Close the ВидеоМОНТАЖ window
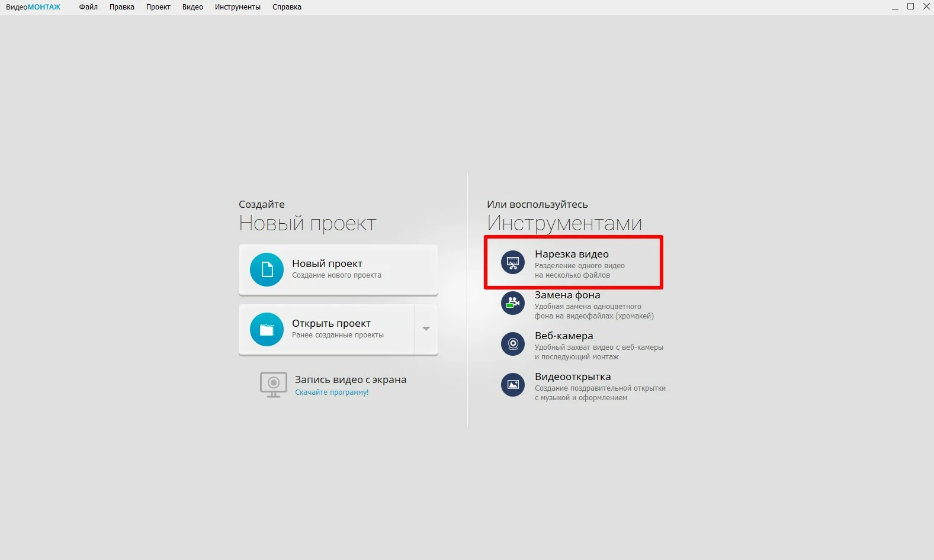Screen dimensions: 934x560 click(x=927, y=7)
